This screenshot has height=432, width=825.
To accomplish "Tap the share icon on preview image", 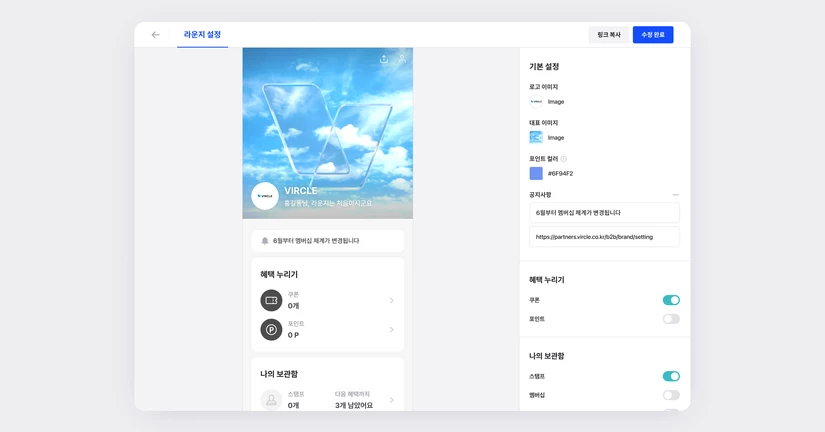I will 384,59.
